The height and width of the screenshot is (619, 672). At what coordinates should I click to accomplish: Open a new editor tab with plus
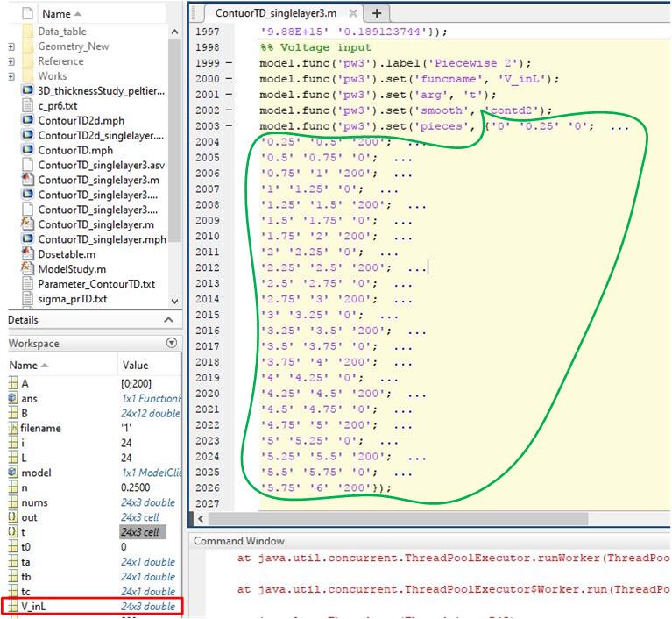378,13
